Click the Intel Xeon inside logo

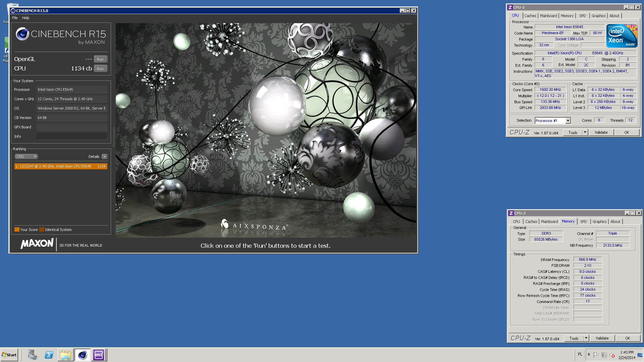click(x=622, y=36)
